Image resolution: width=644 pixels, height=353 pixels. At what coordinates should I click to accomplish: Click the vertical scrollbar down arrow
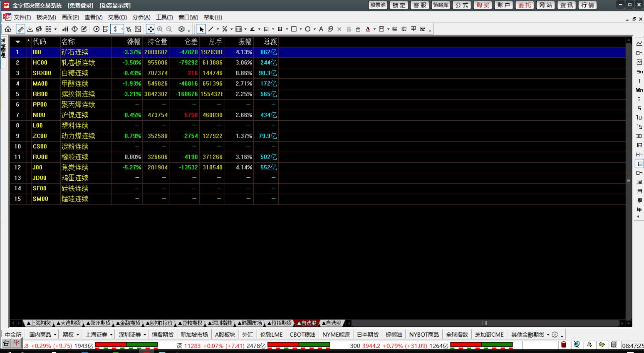point(629,323)
